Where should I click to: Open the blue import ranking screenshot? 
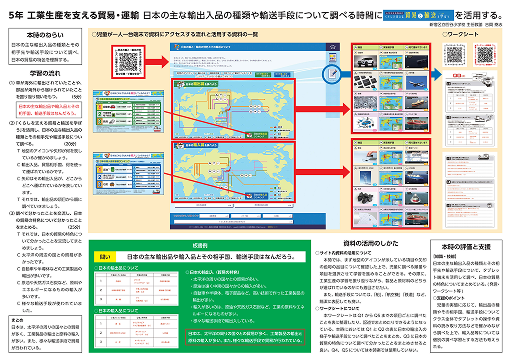[128, 174]
